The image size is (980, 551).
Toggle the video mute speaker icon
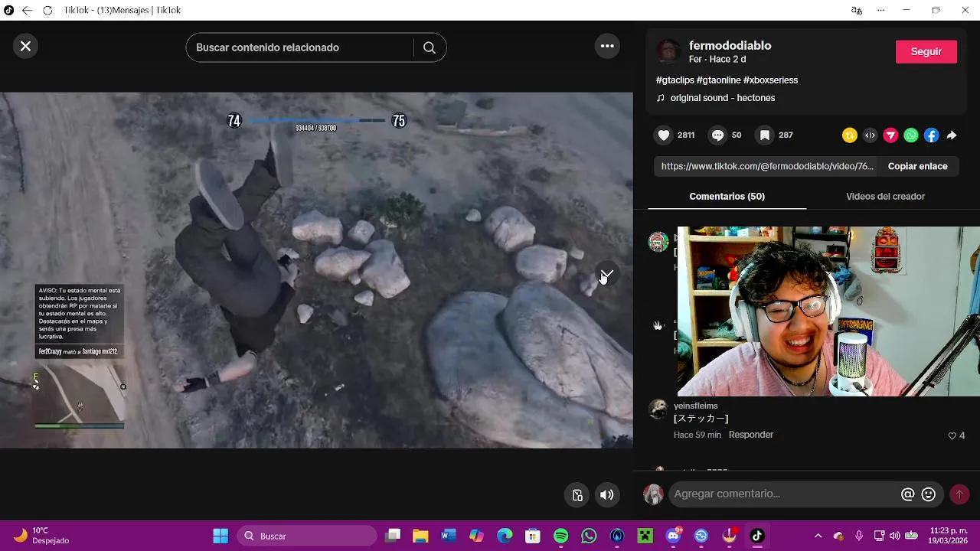606,495
